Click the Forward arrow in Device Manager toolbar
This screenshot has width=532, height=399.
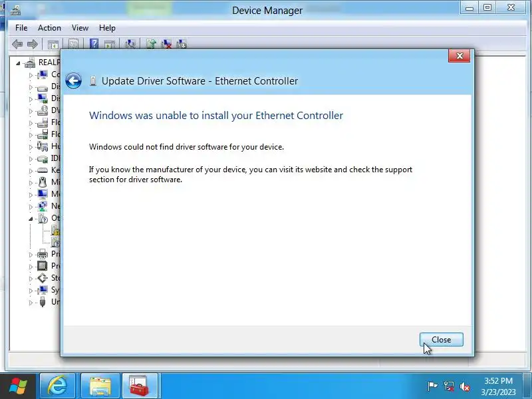tap(33, 44)
